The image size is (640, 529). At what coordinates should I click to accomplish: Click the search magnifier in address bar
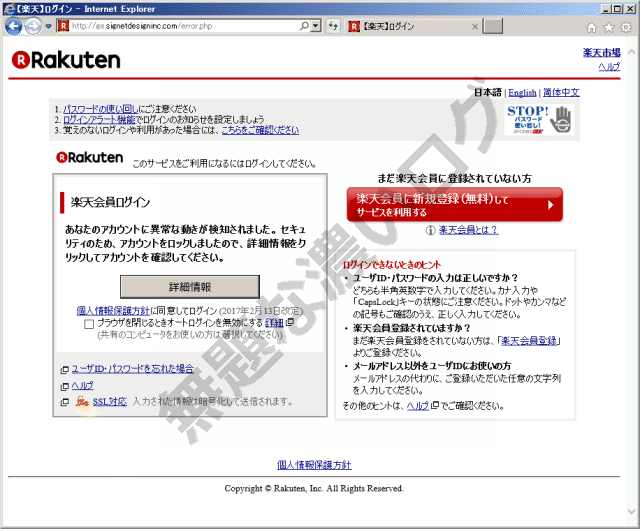tap(304, 26)
